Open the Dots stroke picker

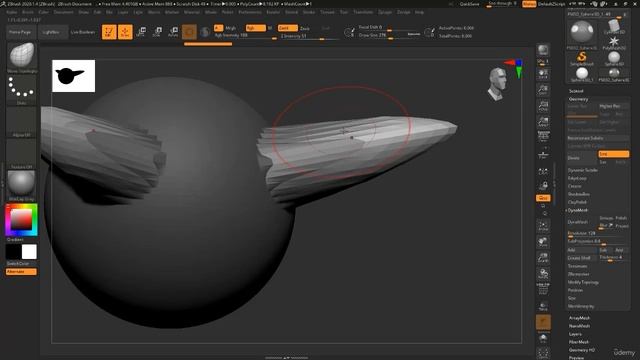22,88
